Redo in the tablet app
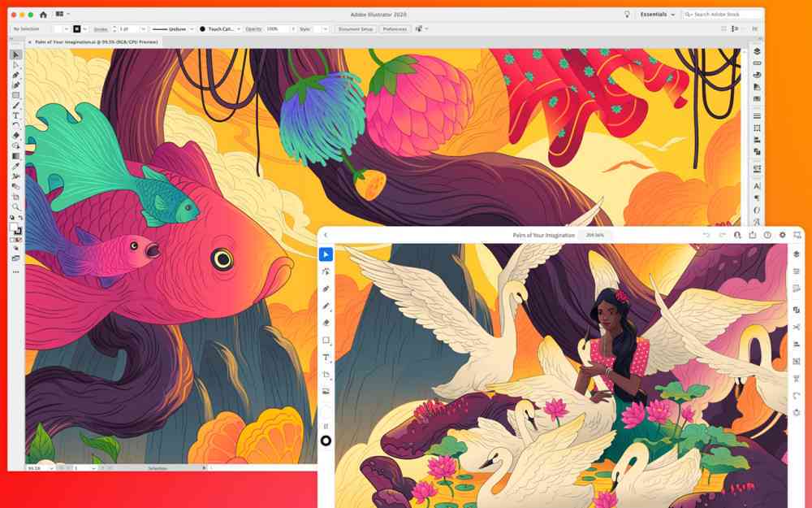This screenshot has height=508, width=812. [722, 235]
